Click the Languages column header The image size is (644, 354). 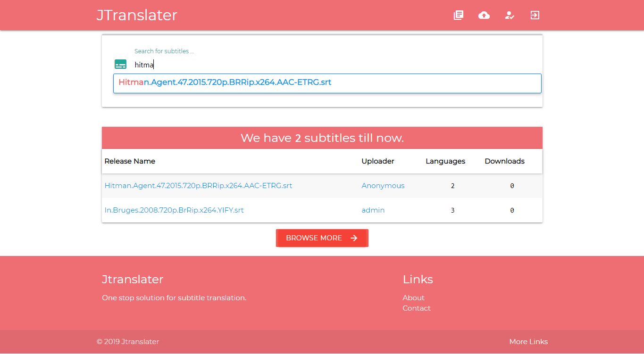pyautogui.click(x=445, y=161)
